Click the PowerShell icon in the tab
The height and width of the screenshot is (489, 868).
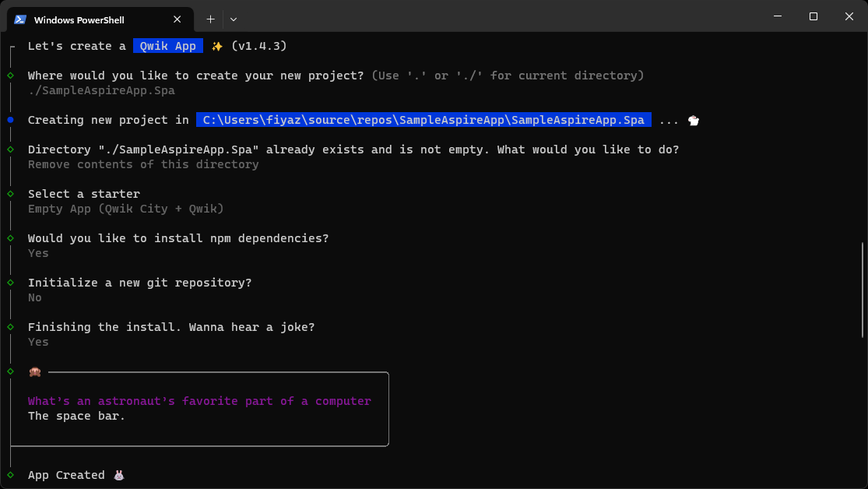[x=20, y=19]
